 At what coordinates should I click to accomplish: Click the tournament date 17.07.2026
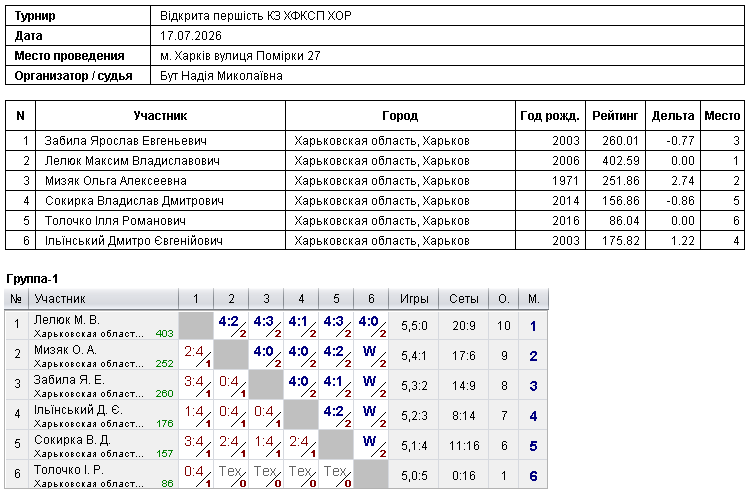191,36
